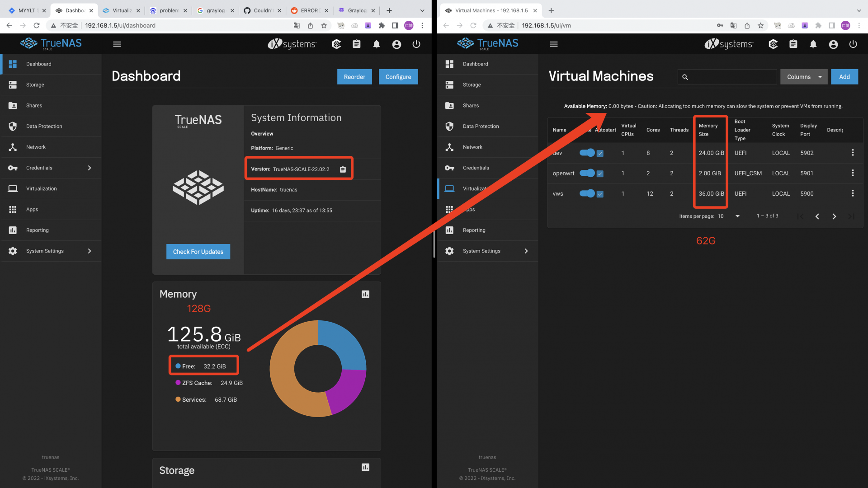
Task: Open the Columns dropdown
Action: pyautogui.click(x=803, y=77)
